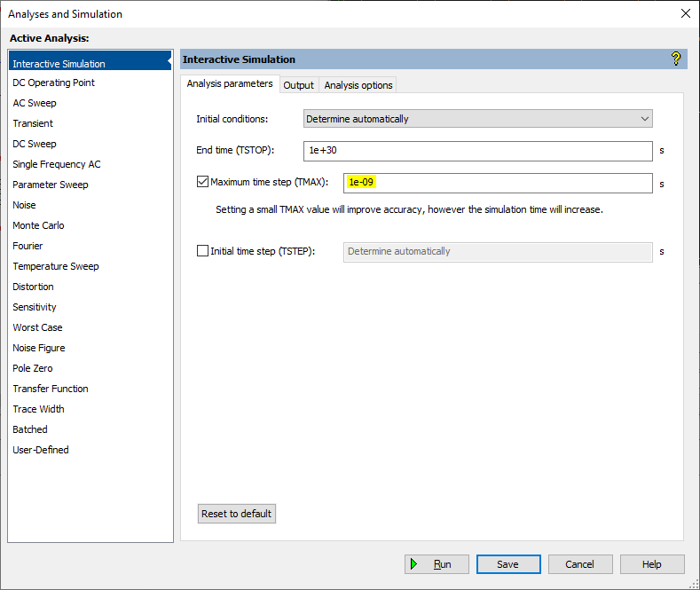Select Batched analysis
This screenshot has height=590, width=700.
click(x=90, y=429)
